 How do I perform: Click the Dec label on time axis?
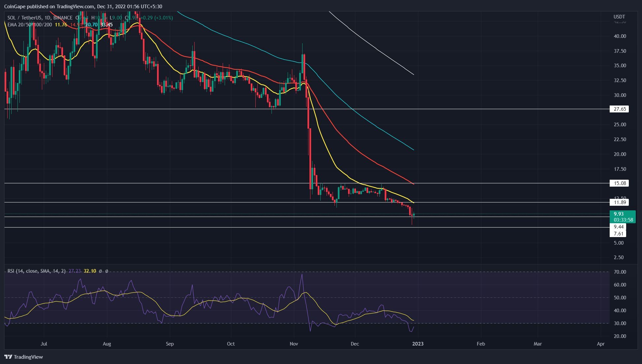[355, 344]
